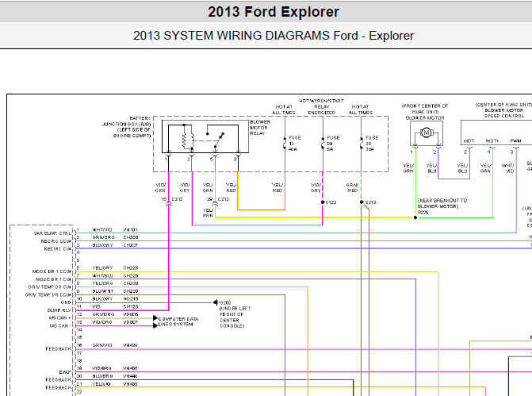Click the S229 splice dot
The height and width of the screenshot is (396, 532).
pos(415,217)
